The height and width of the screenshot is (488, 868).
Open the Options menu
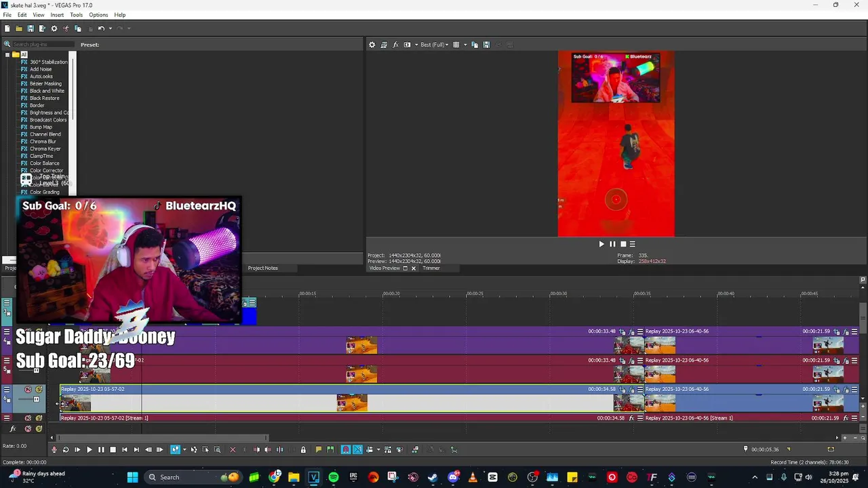coord(98,15)
